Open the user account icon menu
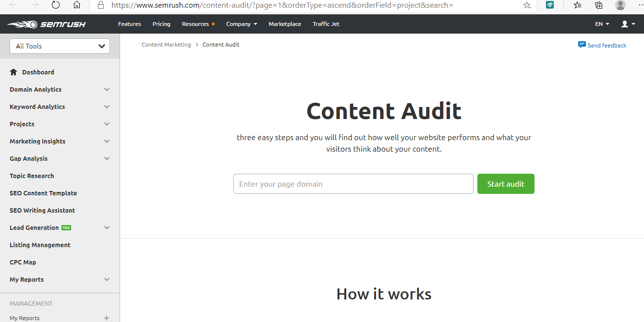Viewport: 644px width, 322px height. point(628,24)
